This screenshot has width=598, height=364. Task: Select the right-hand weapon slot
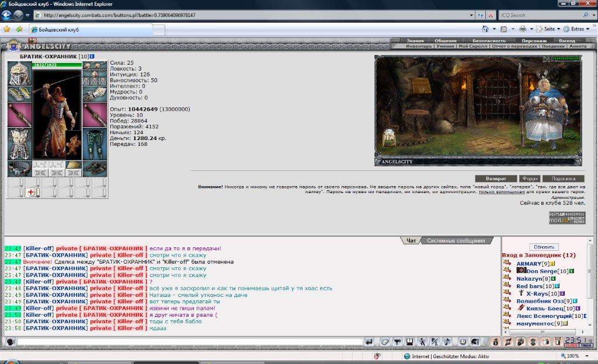point(95,115)
